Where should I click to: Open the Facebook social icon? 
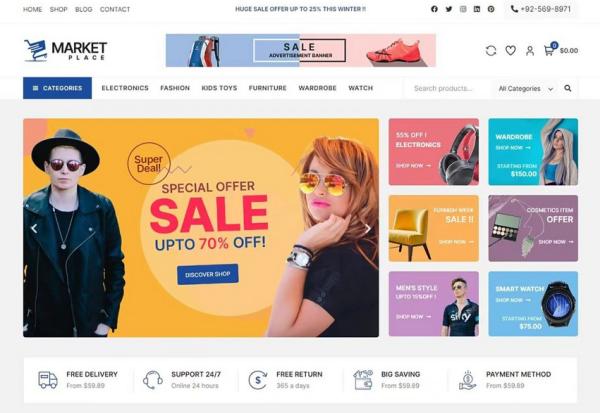point(434,9)
